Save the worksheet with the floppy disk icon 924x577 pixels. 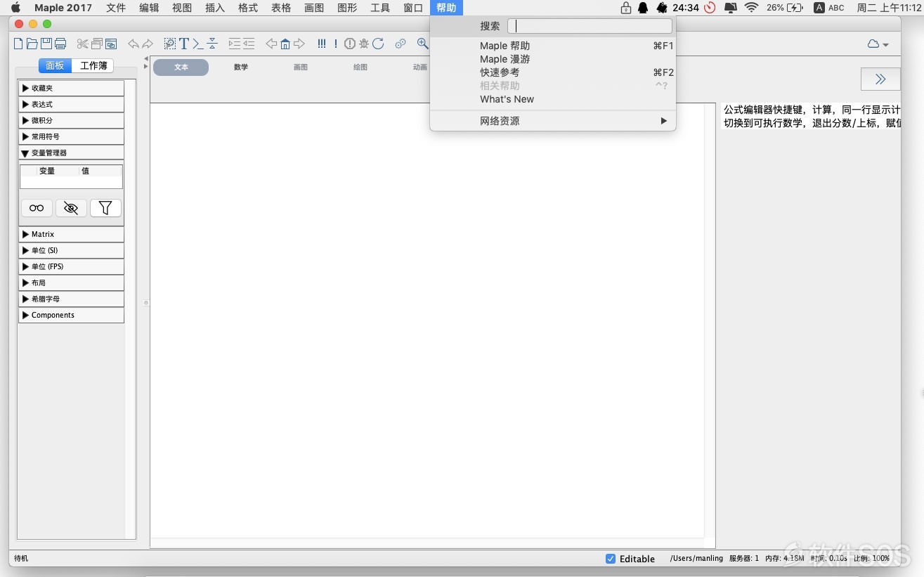46,44
